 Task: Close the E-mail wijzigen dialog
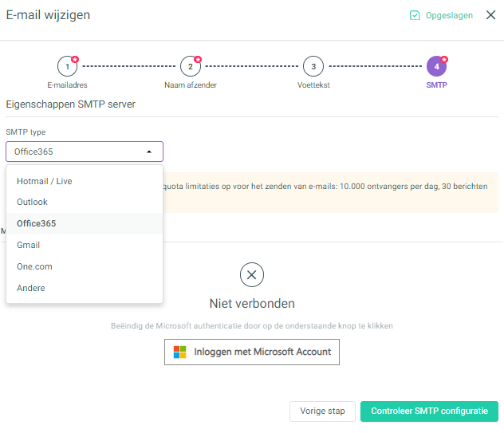point(490,15)
